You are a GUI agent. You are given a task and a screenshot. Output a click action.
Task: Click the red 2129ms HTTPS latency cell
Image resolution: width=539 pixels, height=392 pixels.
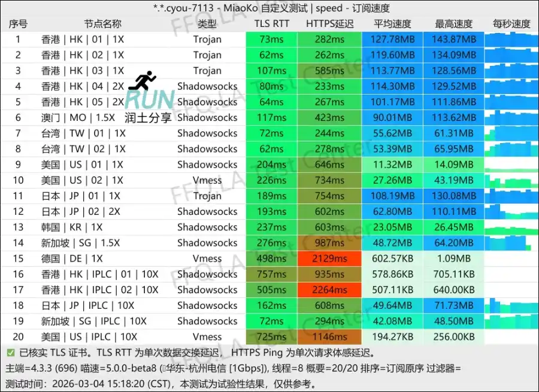pyautogui.click(x=329, y=259)
